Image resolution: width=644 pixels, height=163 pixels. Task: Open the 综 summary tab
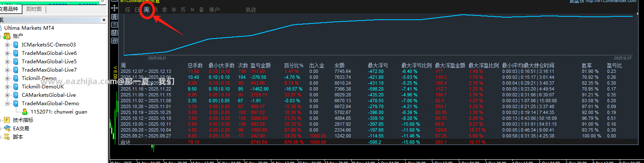click(127, 9)
